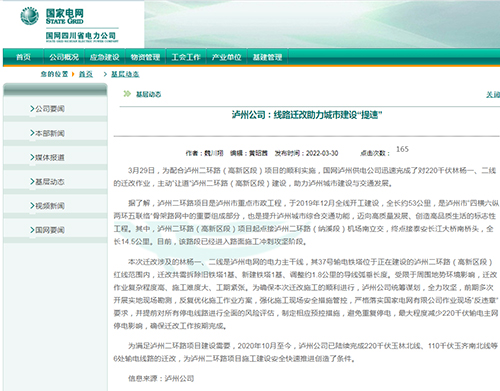Click the 信息来源：泸州公司 line
Image resolution: width=500 pixels, height=391 pixels.
[x=161, y=378]
